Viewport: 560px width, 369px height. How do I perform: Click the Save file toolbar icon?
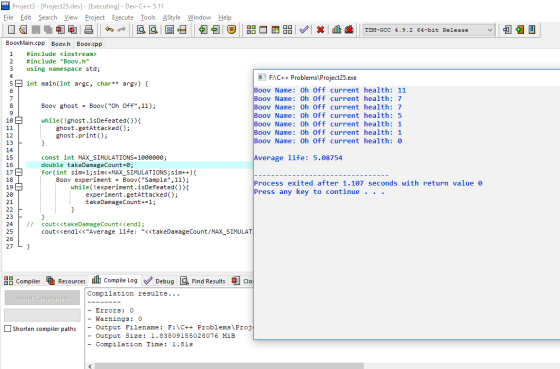pyautogui.click(x=36, y=30)
